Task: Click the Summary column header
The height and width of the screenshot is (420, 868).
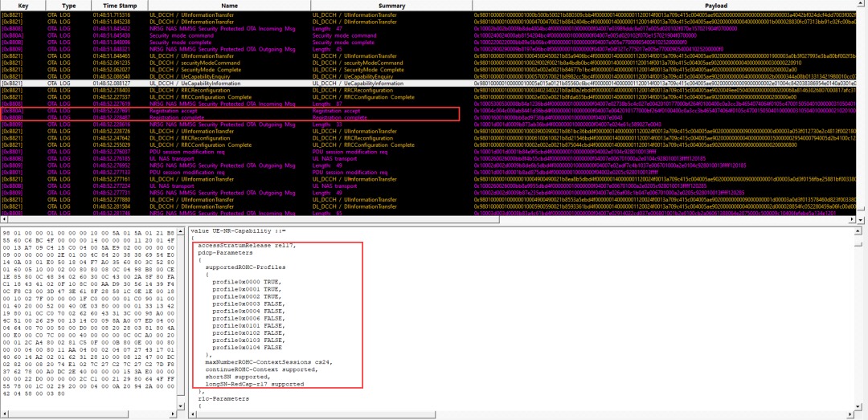Action: click(392, 5)
